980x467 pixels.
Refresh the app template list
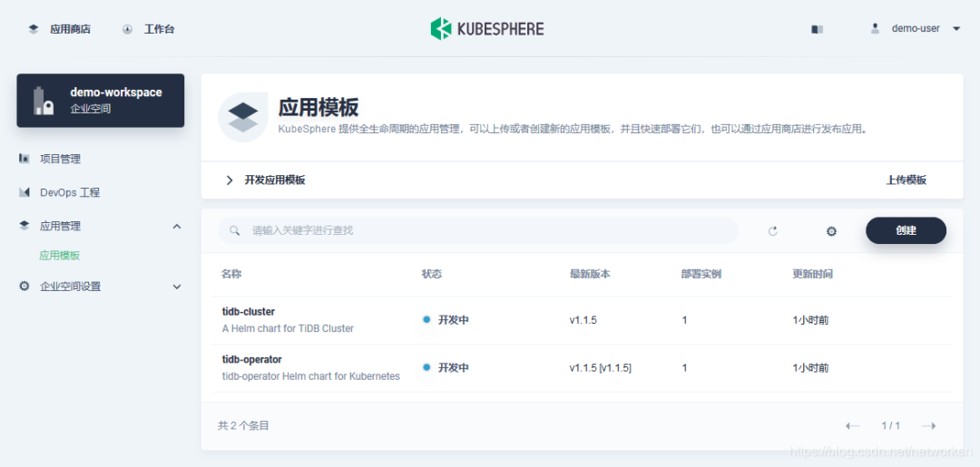(772, 231)
